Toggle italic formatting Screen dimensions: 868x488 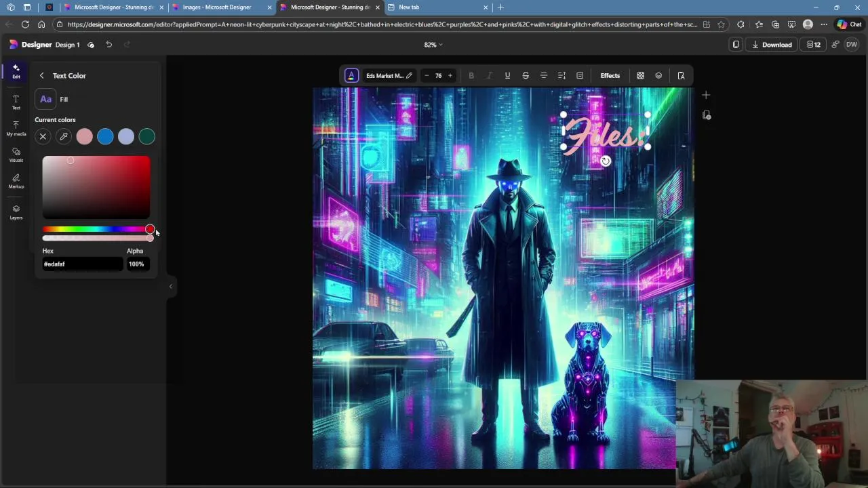489,76
